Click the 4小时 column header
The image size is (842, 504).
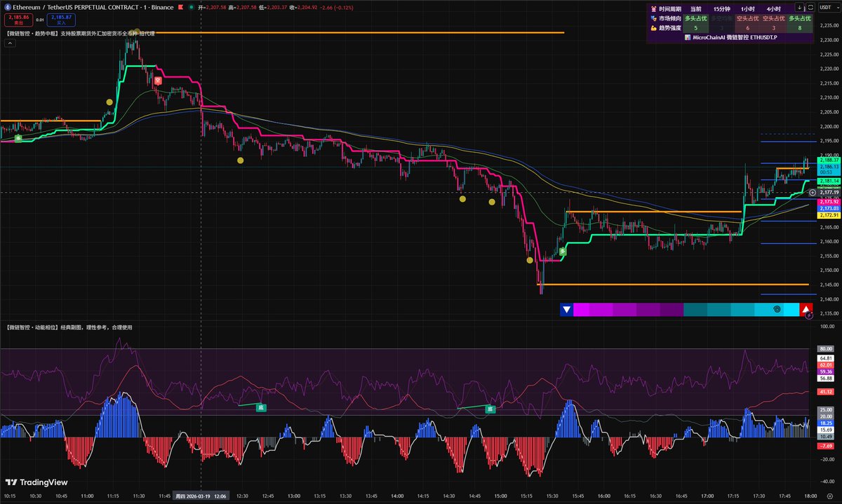[x=774, y=8]
